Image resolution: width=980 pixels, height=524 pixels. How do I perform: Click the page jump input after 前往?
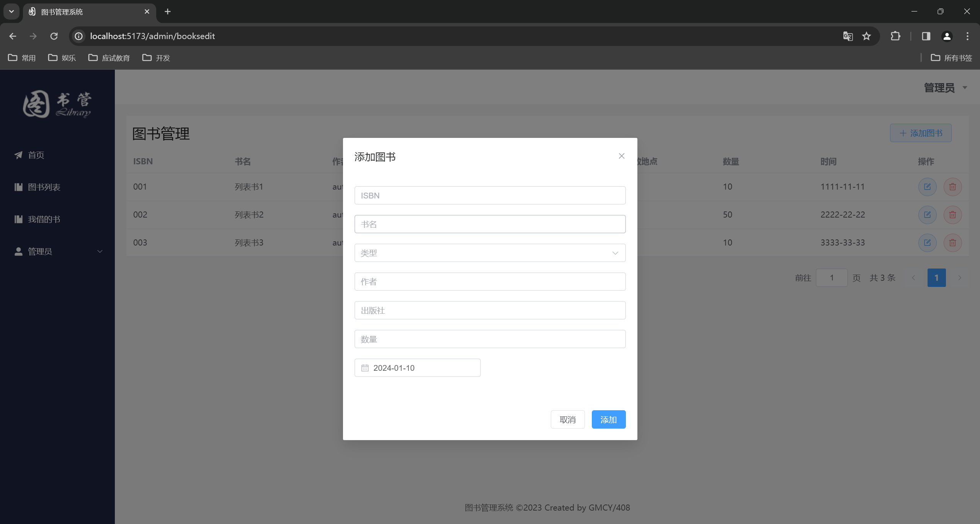coord(831,278)
